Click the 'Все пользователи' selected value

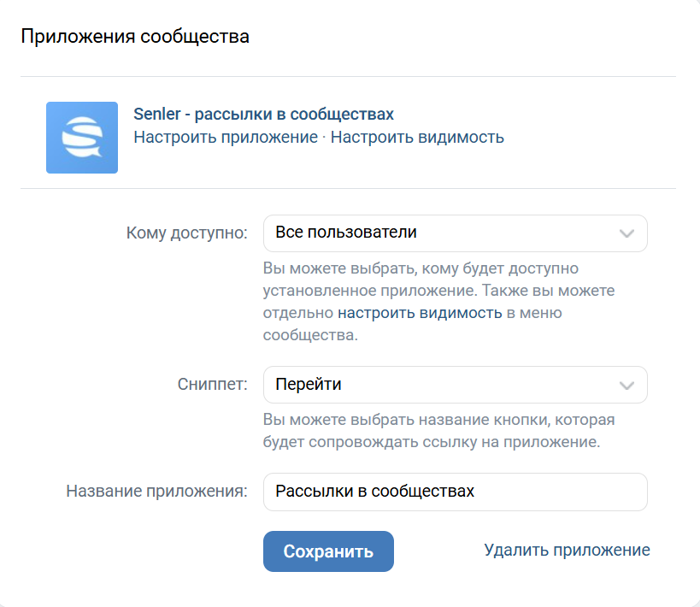(x=346, y=233)
